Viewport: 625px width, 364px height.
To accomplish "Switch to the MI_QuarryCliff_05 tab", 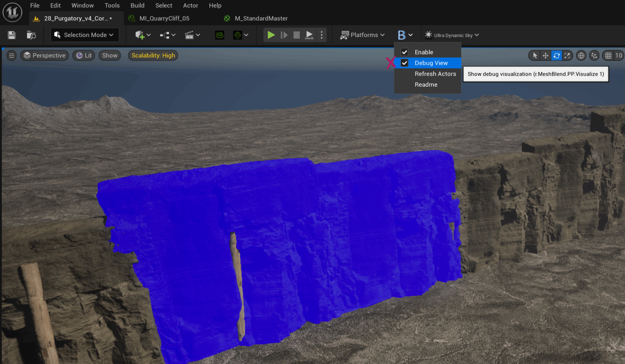I will tap(164, 18).
